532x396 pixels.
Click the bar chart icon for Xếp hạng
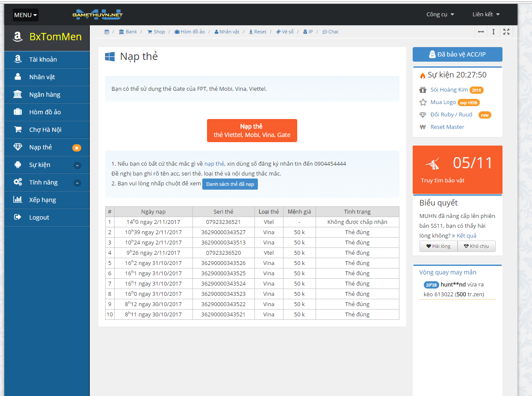coord(18,200)
